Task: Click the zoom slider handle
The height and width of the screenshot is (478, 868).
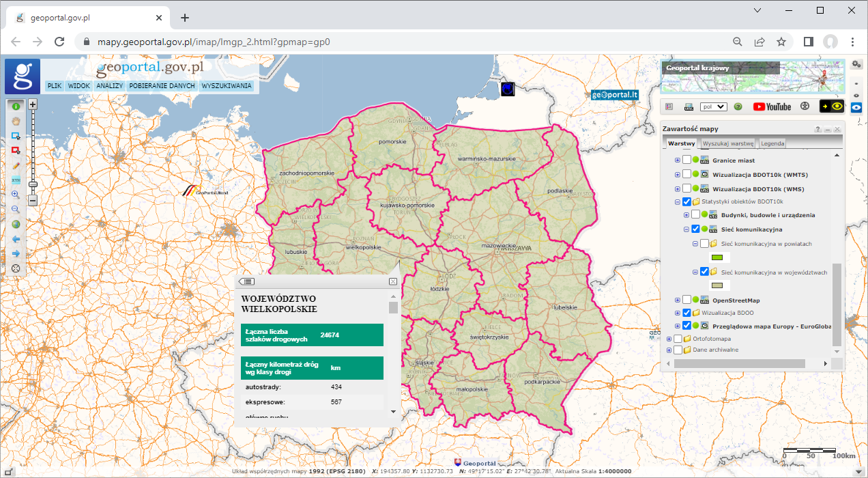Action: (x=32, y=184)
